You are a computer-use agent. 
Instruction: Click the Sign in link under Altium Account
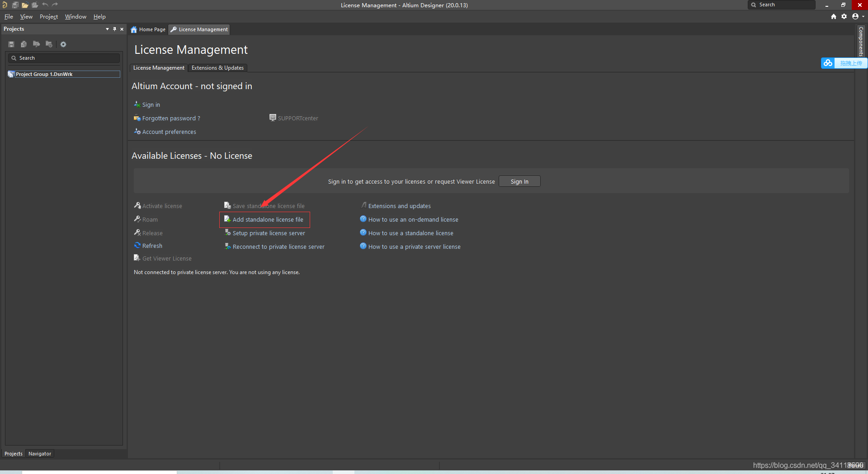(x=151, y=104)
